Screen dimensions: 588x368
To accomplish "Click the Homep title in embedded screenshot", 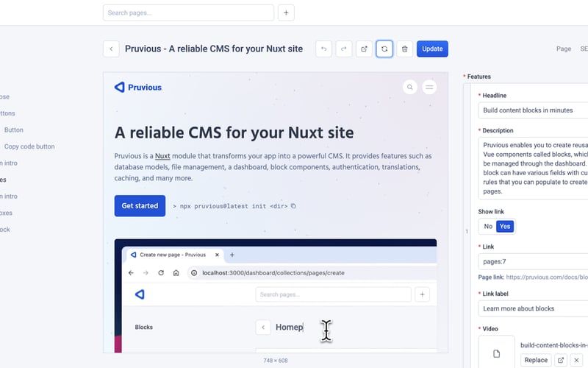I will click(x=289, y=327).
